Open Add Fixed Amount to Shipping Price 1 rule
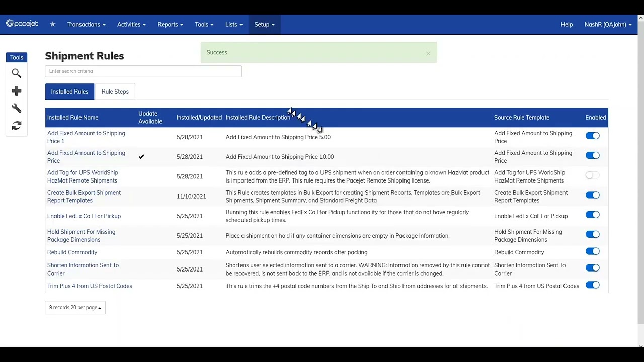This screenshot has width=644, height=362. (x=86, y=137)
